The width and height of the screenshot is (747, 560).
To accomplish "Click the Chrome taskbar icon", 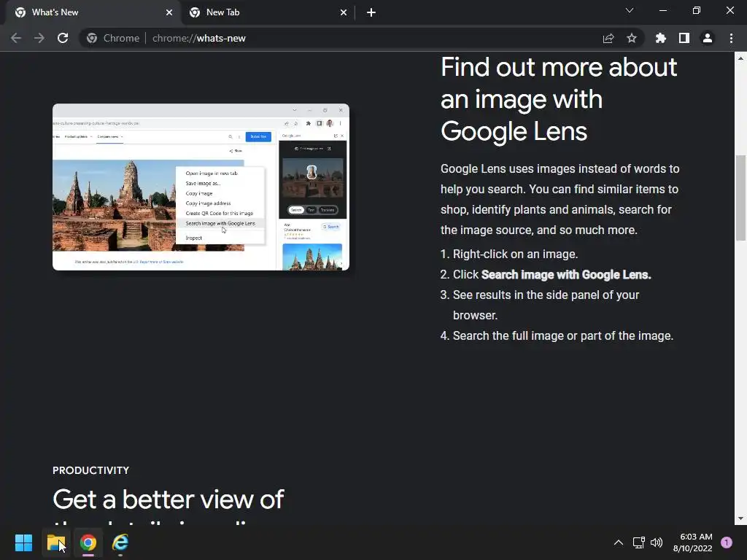I will (x=88, y=542).
